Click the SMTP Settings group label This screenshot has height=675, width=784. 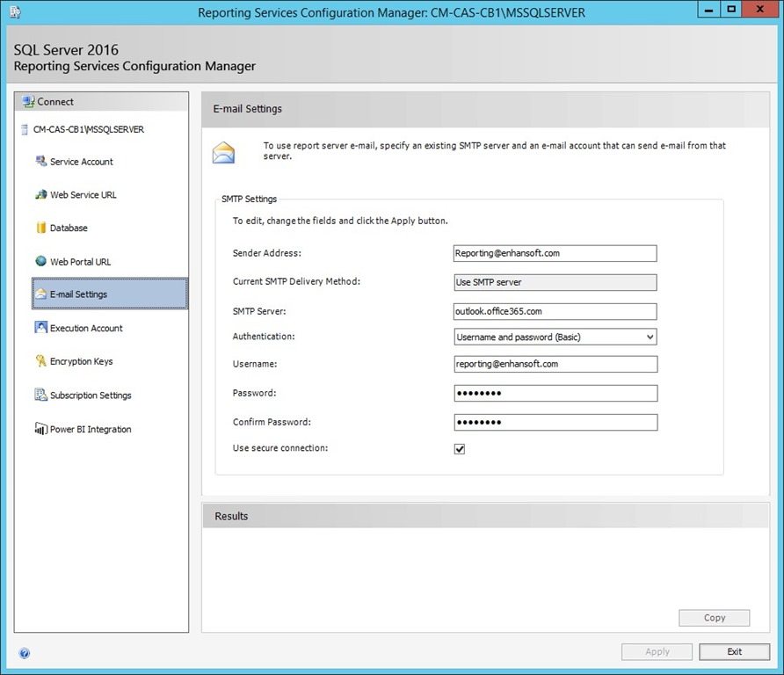[249, 199]
